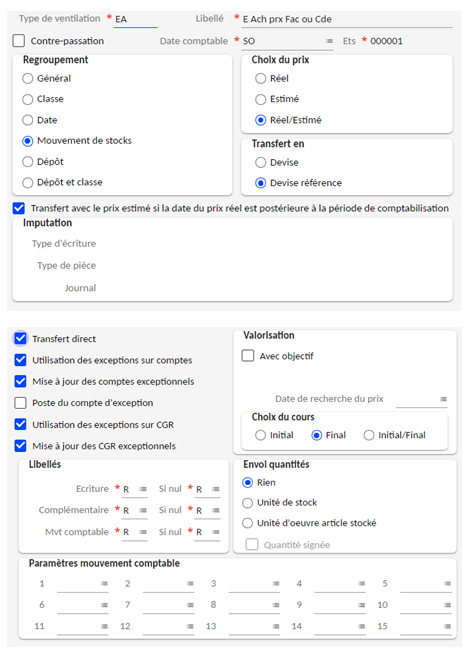The height and width of the screenshot is (652, 469).
Task: Check Avec objectif under Valorisation
Action: coord(248,356)
